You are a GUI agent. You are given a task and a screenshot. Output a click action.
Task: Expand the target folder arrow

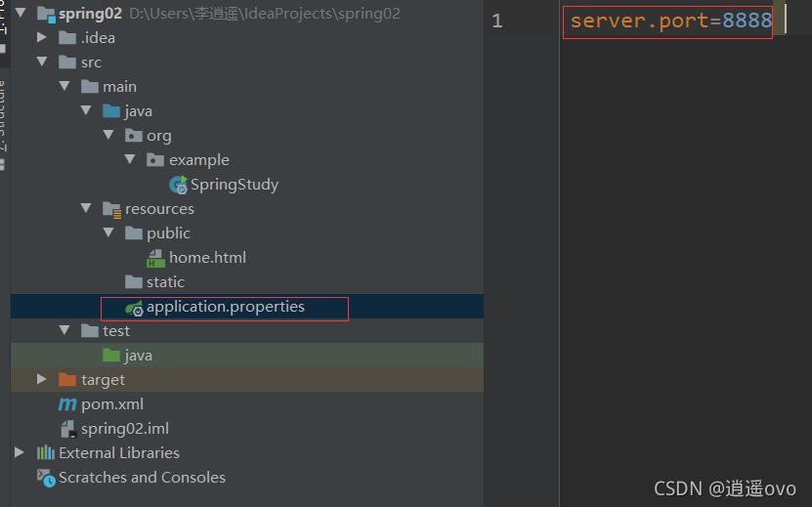[x=42, y=379]
